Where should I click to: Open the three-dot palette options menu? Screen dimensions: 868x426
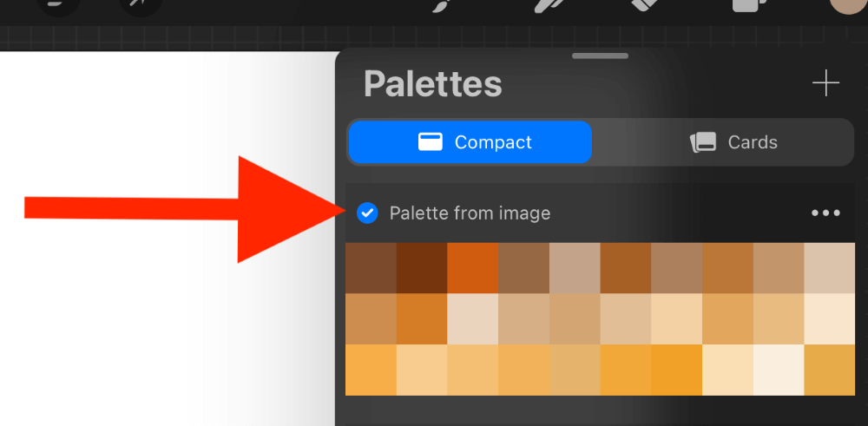point(825,213)
